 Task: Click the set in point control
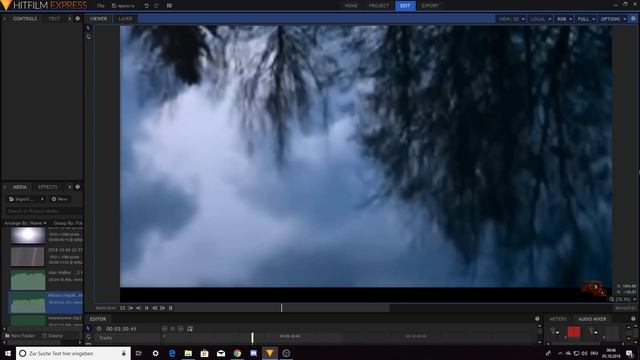pyautogui.click(x=131, y=308)
